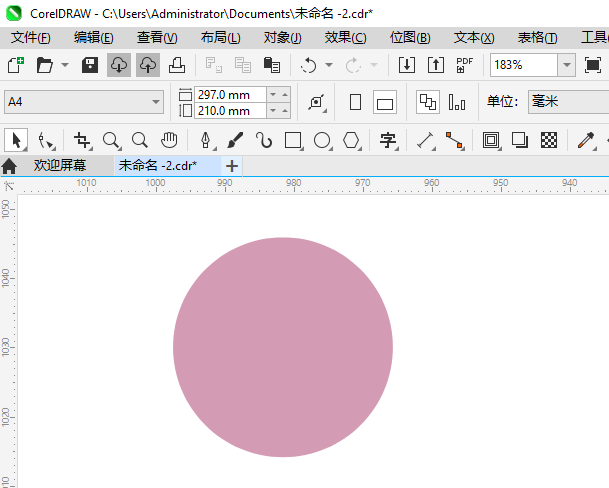
Task: Open the 文本(X) menu
Action: (474, 38)
